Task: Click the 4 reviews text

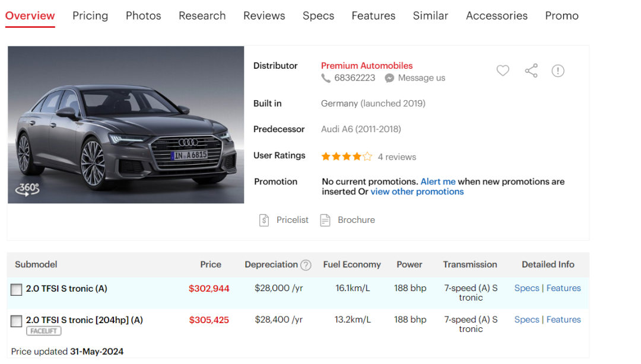Action: pyautogui.click(x=396, y=157)
